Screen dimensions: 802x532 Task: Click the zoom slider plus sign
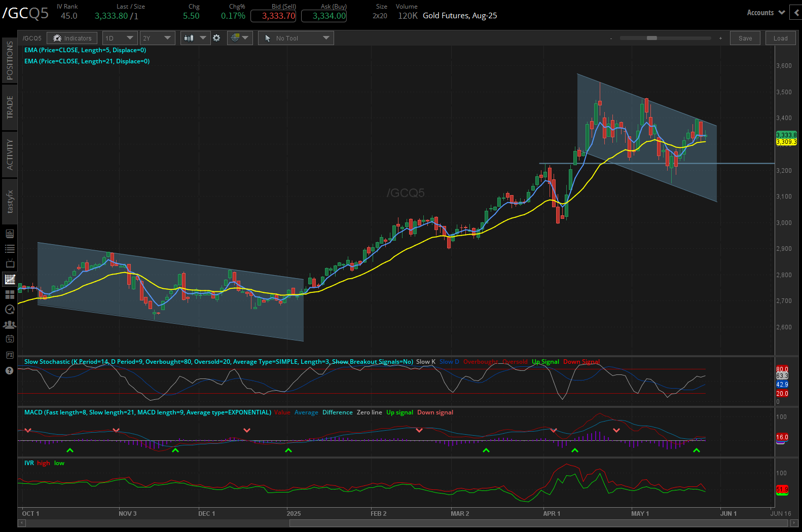coord(720,38)
